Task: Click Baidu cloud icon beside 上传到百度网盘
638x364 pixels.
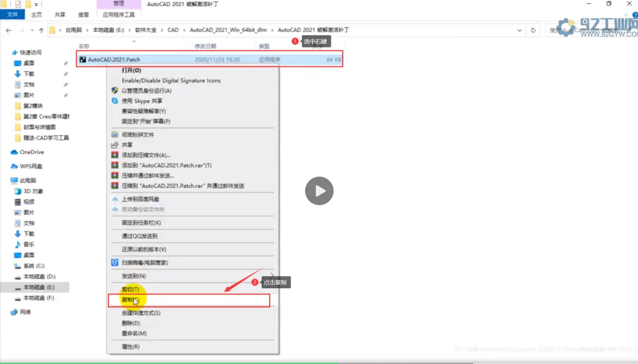Action: 115,199
